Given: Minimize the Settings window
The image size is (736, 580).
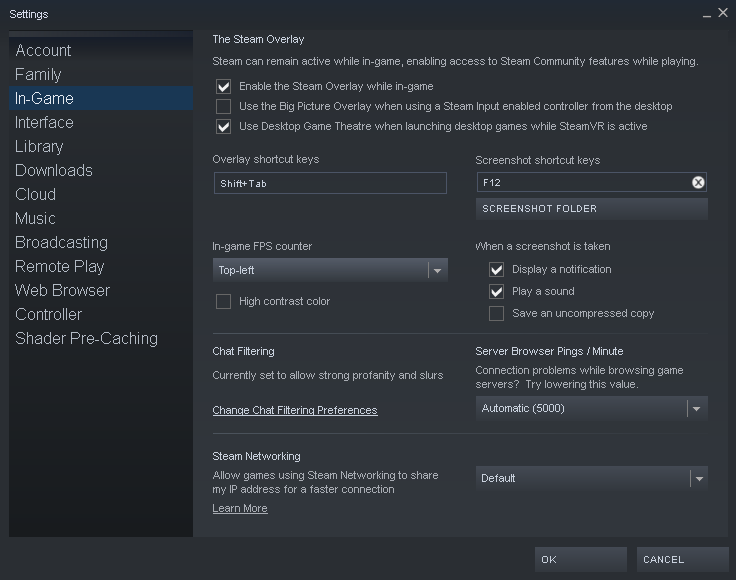Looking at the screenshot, I should coord(706,14).
